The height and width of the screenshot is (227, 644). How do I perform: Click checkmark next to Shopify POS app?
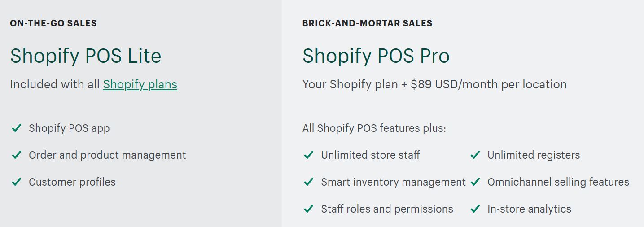coord(17,128)
